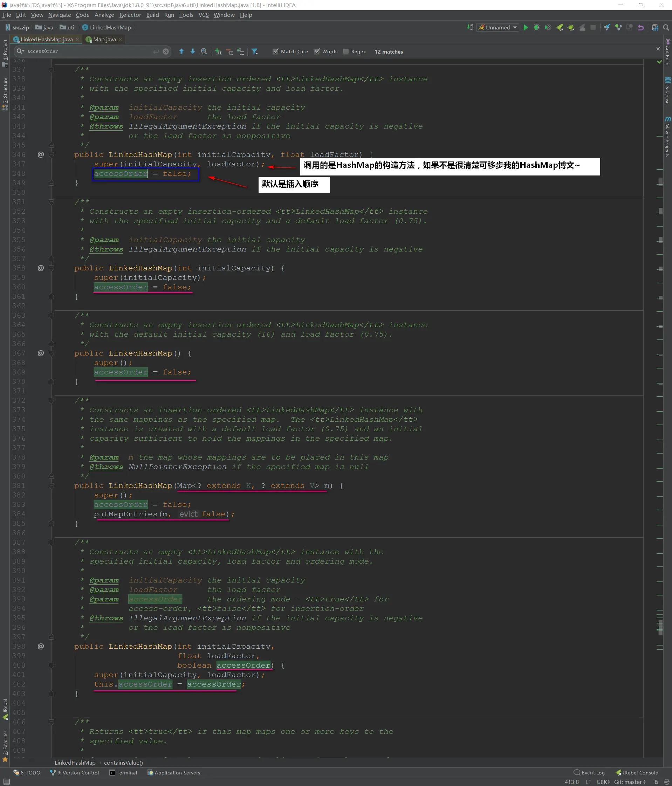
Task: Show the Event Log panel
Action: click(x=589, y=773)
